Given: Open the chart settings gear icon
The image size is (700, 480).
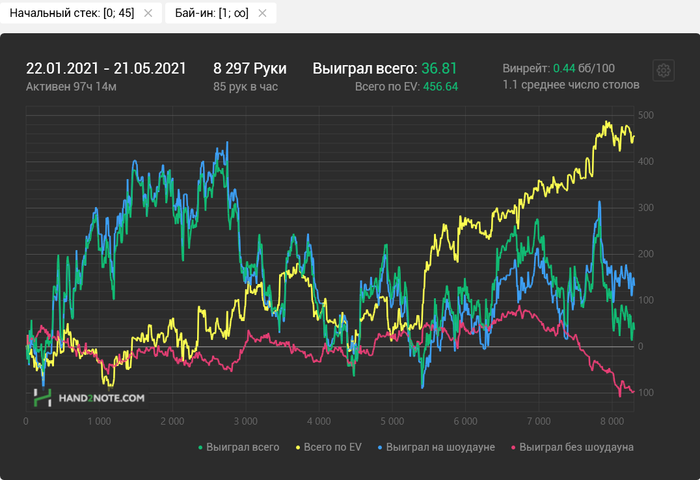Looking at the screenshot, I should point(663,71).
